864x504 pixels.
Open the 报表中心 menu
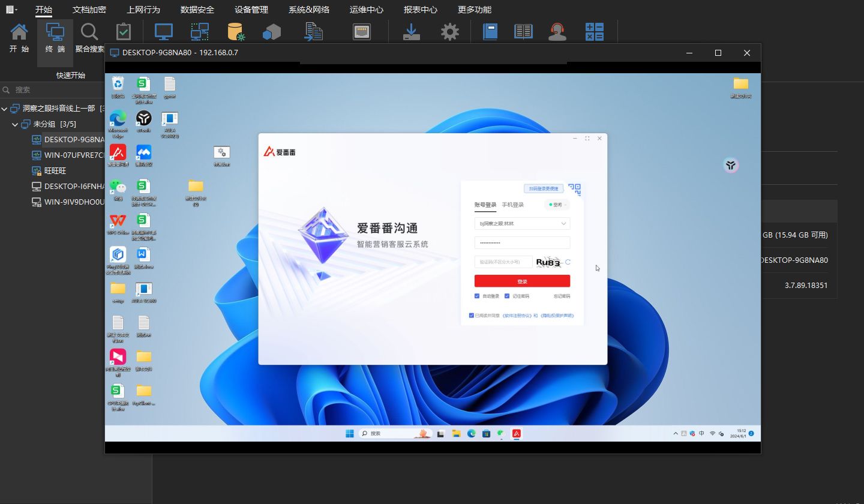(x=421, y=10)
